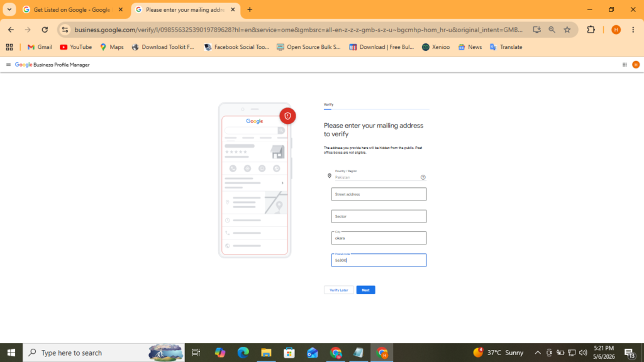Screen dimensions: 644x362
Task: Open the Translate bookmark
Action: click(x=506, y=47)
